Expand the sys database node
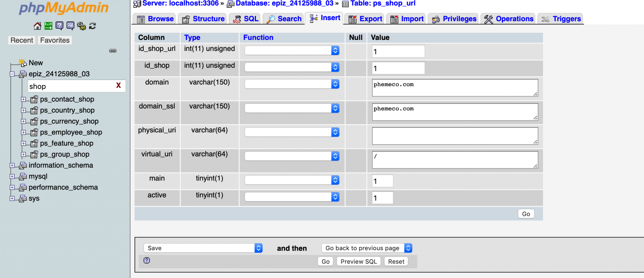 click(x=12, y=199)
